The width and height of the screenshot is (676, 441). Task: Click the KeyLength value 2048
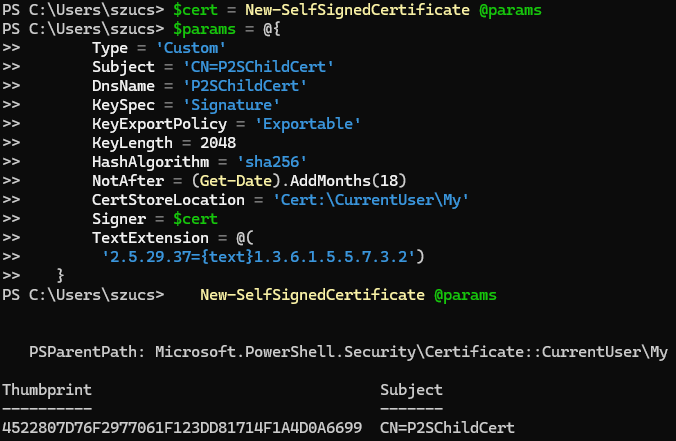point(206,143)
